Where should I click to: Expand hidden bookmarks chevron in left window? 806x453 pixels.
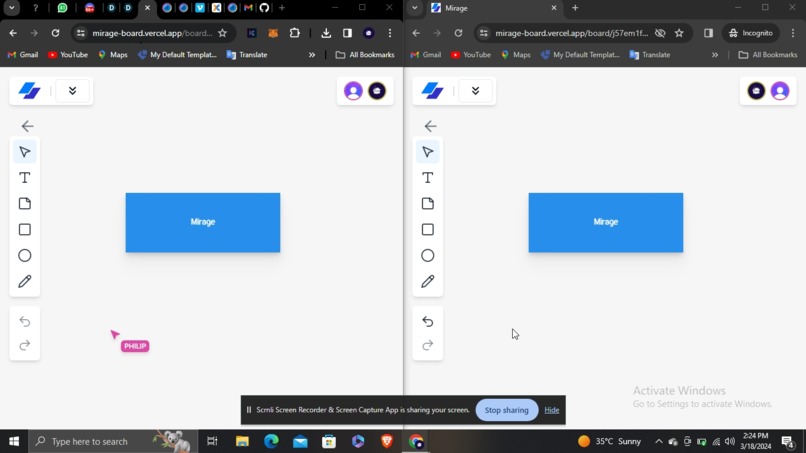(x=312, y=55)
